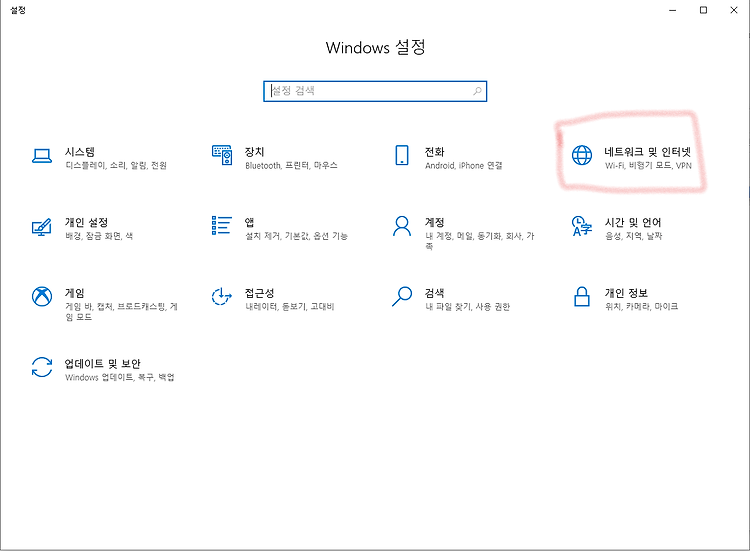Click the 접근성 icon
Image resolution: width=750 pixels, height=551 pixels.
tap(221, 296)
